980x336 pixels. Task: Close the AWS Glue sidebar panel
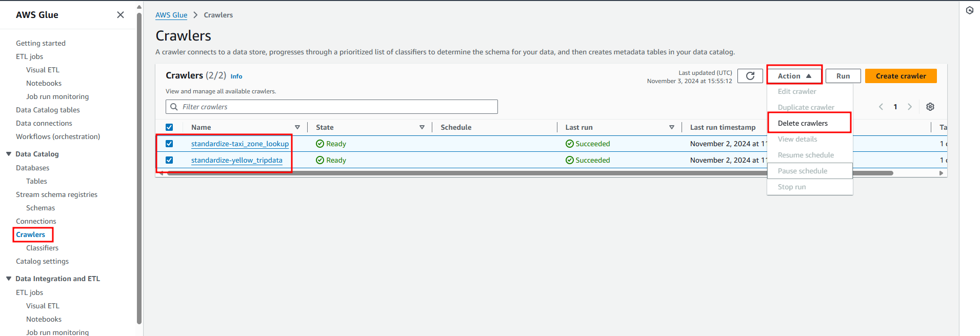[x=121, y=15]
